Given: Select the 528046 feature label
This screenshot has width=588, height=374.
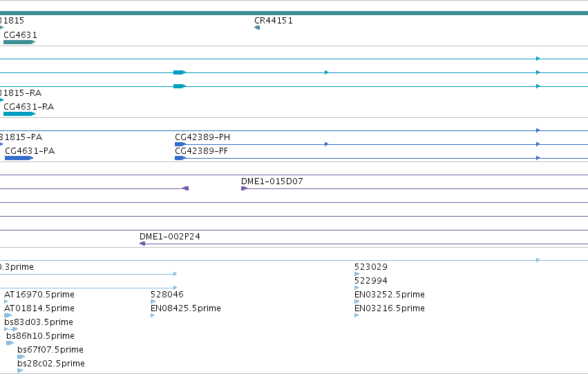Looking at the screenshot, I should [x=167, y=295].
